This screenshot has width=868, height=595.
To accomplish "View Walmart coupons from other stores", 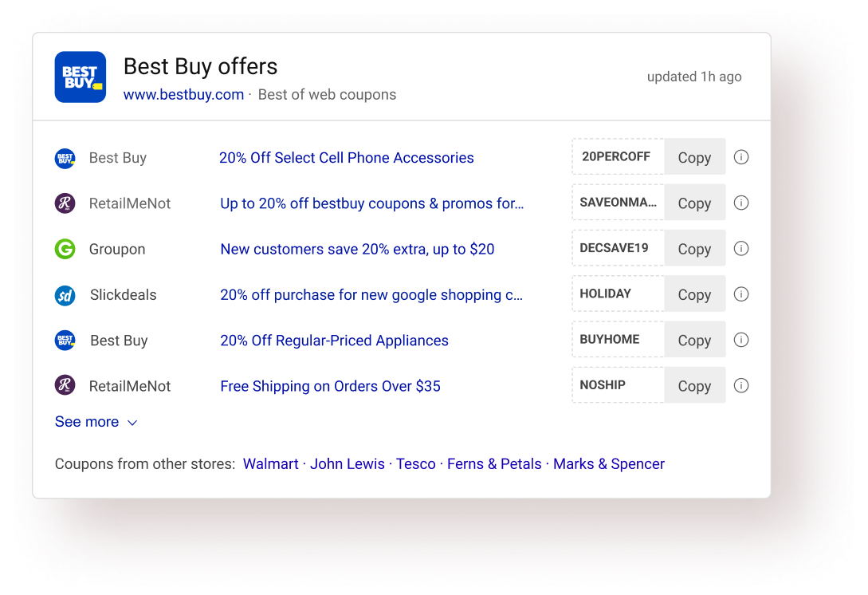I will pos(270,464).
